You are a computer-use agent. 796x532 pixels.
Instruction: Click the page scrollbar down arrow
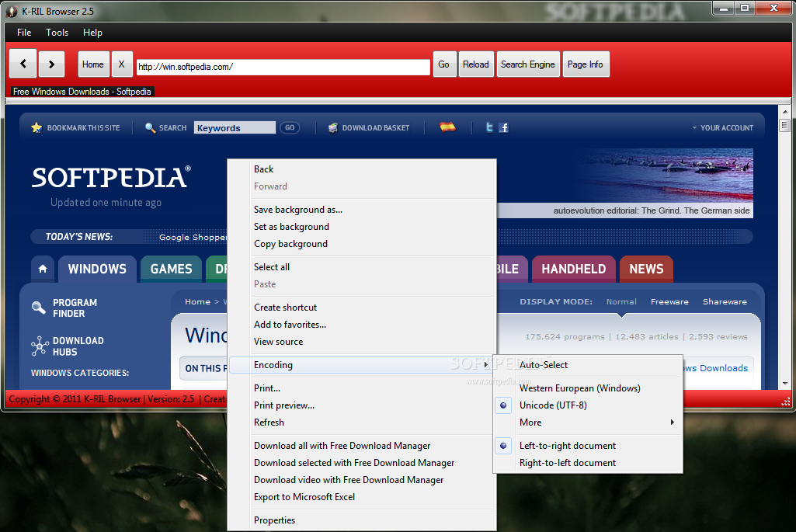[785, 384]
